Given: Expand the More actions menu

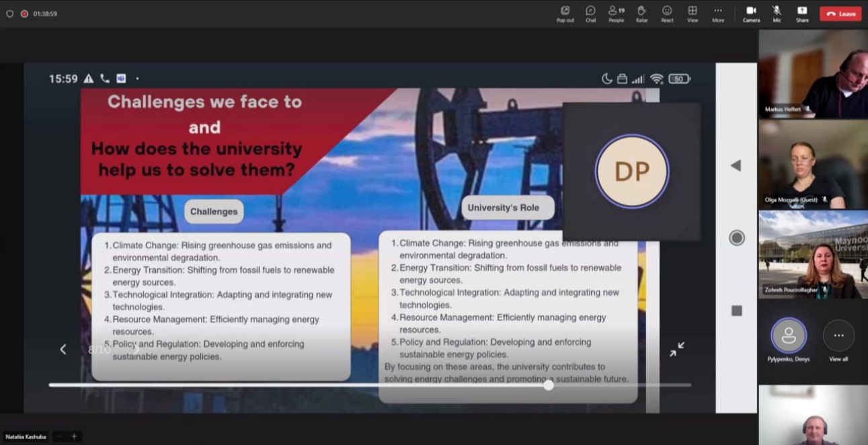Looking at the screenshot, I should (718, 13).
